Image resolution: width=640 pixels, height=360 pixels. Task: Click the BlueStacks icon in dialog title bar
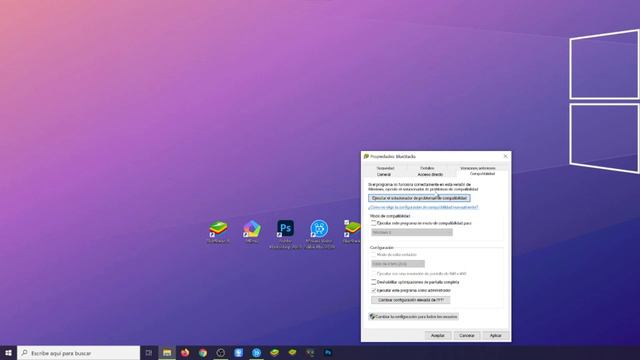366,156
